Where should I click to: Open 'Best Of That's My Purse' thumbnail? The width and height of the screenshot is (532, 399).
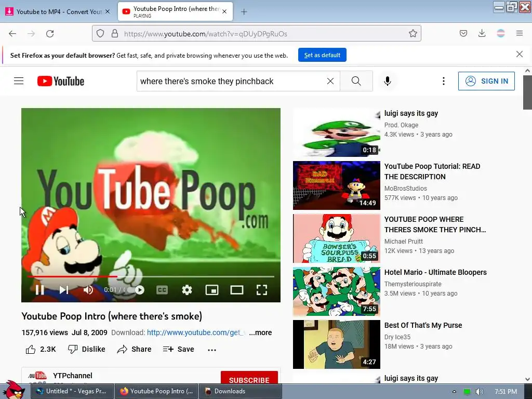[x=337, y=344]
